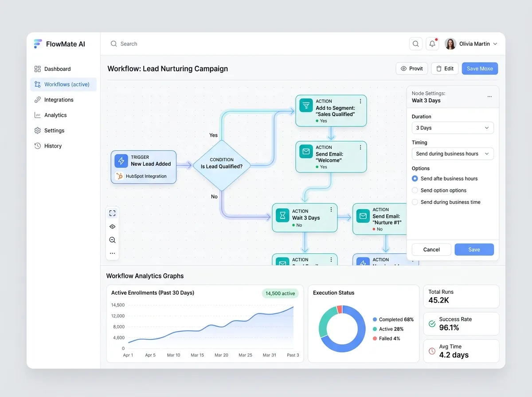Screen dimensions: 532x397
Task: Click the Edit button in header
Action: click(x=445, y=69)
